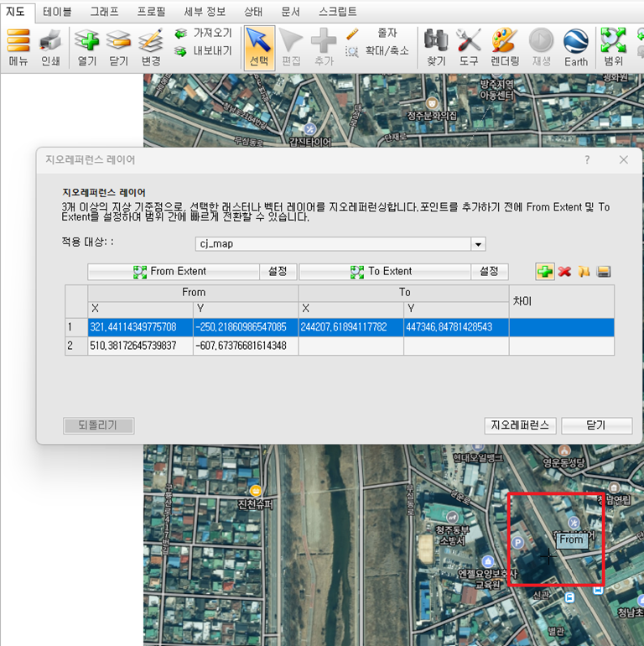This screenshot has width=644, height=646.
Task: Click the 범위 extent icon
Action: (613, 48)
